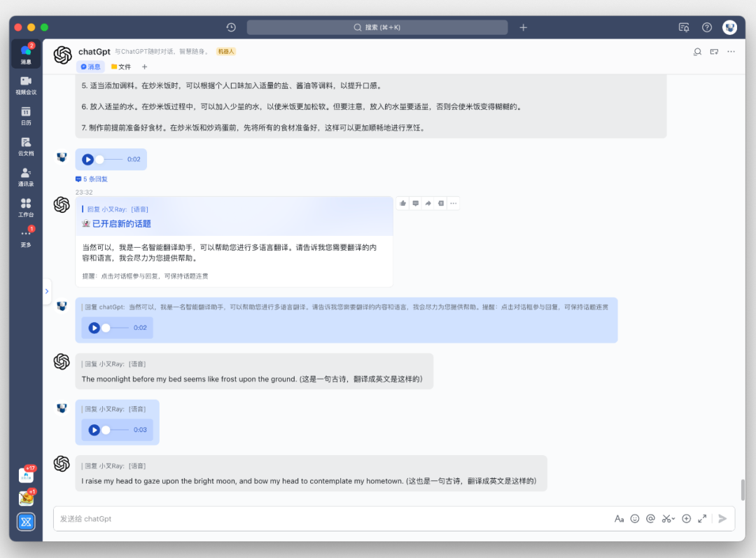Open the Calendar sidebar icon
Image resolution: width=756 pixels, height=558 pixels.
point(26,116)
